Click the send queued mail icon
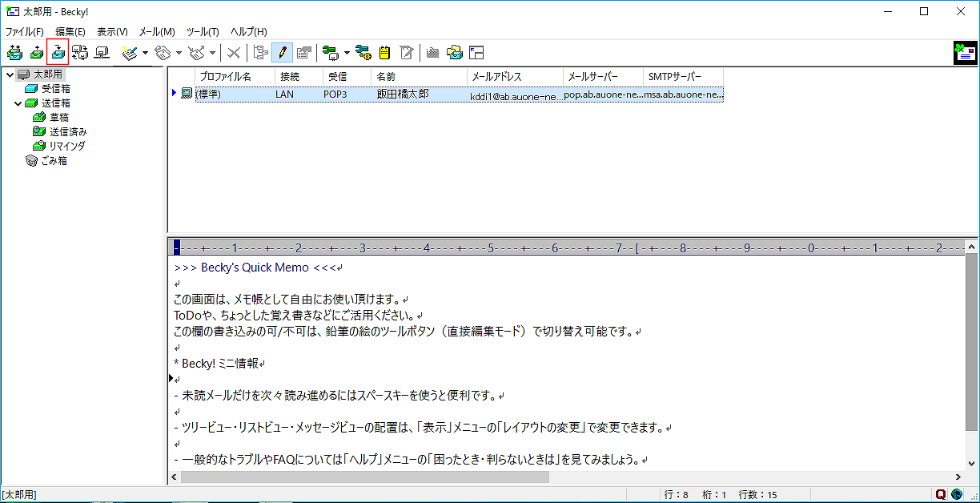Viewport: 980px width, 503px height. pos(36,53)
